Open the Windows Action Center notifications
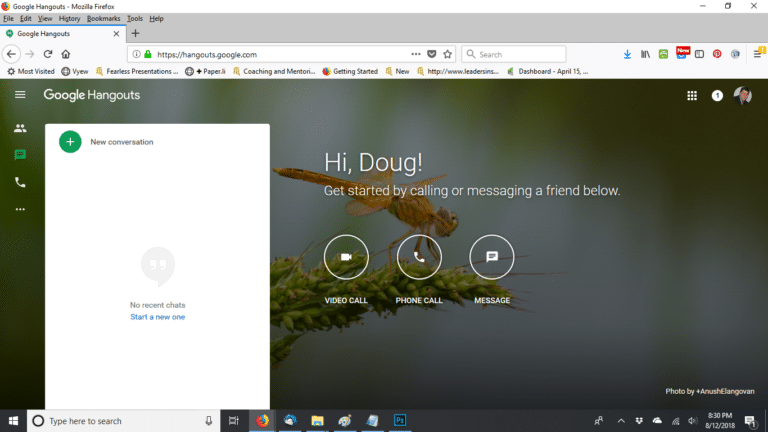 point(750,421)
